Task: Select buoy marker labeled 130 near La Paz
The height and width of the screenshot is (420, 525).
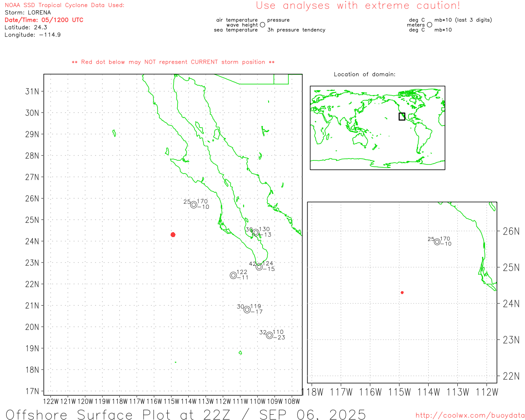Action: [x=256, y=233]
